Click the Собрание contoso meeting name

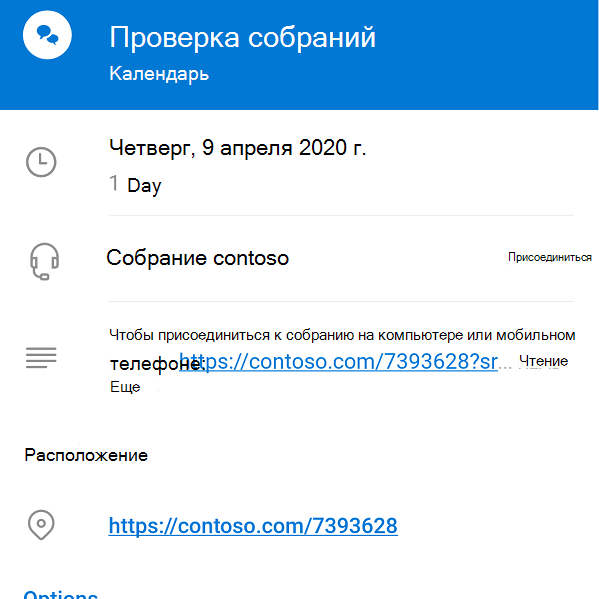[x=198, y=258]
